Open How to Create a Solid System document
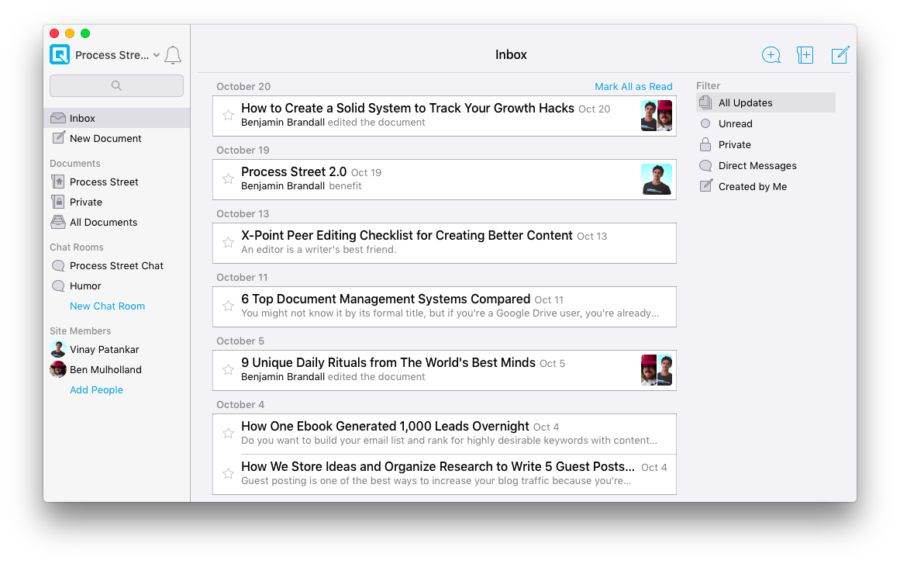Viewport: 900px width, 564px height. pos(444,116)
